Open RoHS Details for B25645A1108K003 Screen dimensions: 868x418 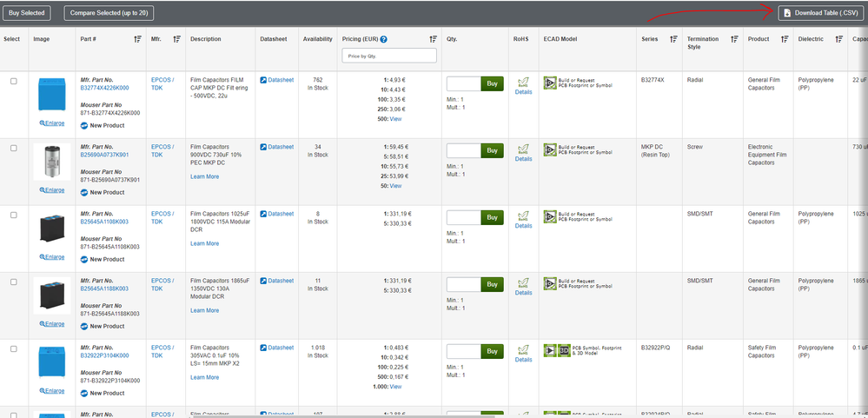point(524,226)
